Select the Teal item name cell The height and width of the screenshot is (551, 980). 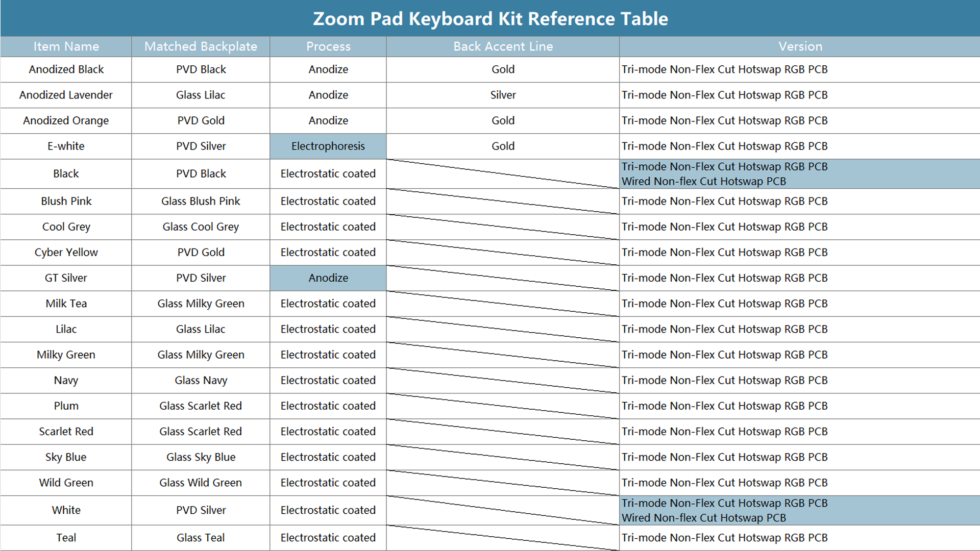pyautogui.click(x=66, y=538)
